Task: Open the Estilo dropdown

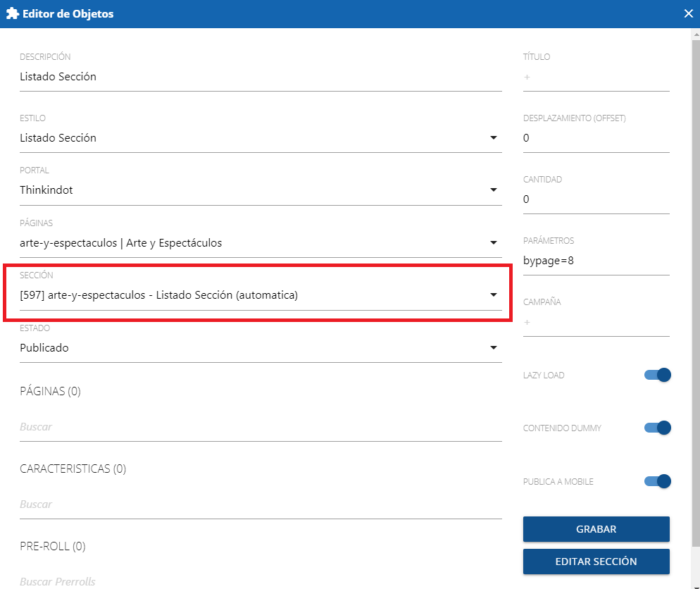Action: [494, 138]
